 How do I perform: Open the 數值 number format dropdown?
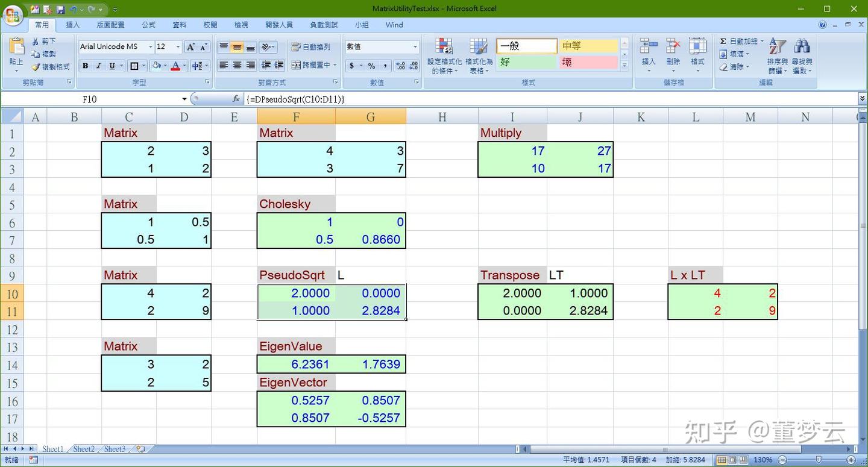point(415,46)
